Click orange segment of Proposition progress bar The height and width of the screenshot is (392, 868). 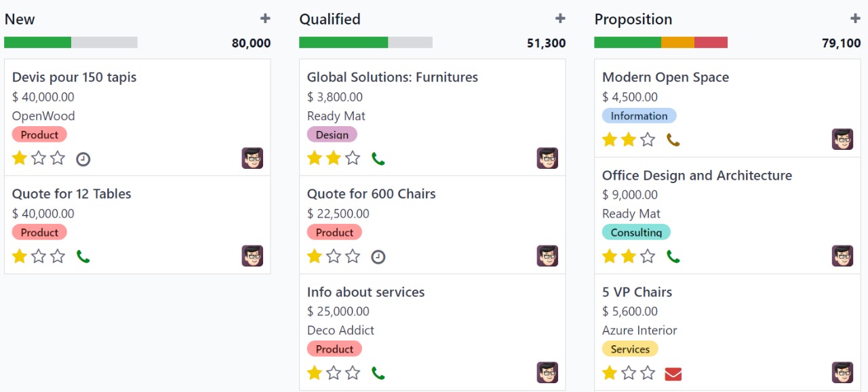677,43
